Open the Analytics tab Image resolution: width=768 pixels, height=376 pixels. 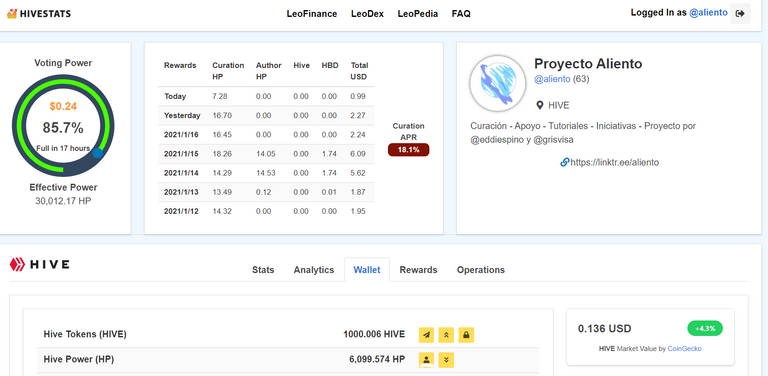(314, 270)
